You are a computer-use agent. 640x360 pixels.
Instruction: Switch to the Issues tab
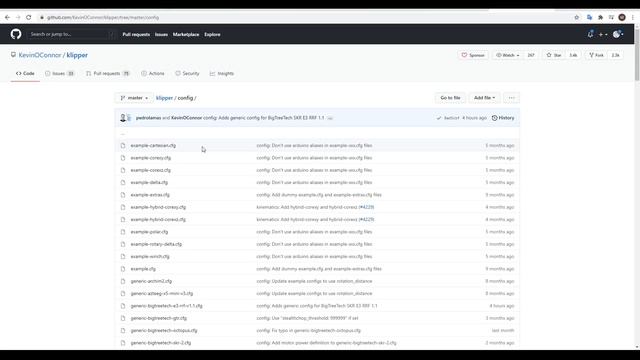click(60, 73)
